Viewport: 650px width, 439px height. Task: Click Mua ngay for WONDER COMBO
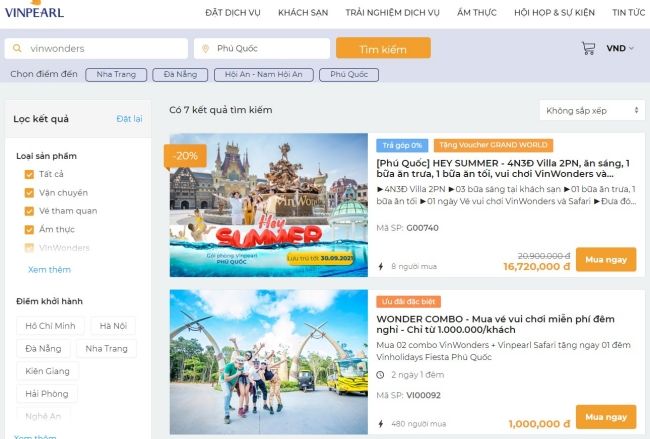(606, 417)
